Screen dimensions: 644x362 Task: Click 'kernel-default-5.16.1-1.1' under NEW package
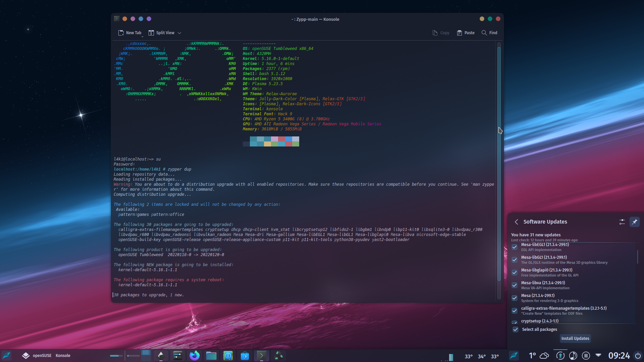tap(148, 270)
